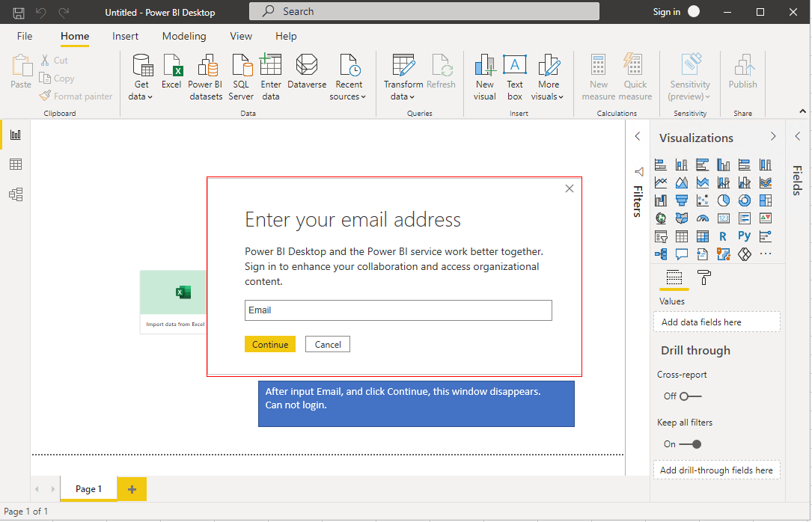
Task: Click the title bar Search box
Action: coord(424,11)
